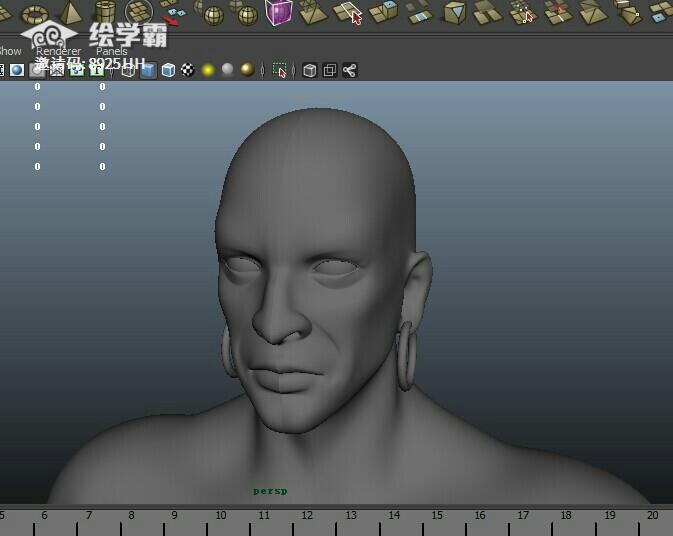Click the purple cube smooth proxy shelf icon
Screen dimensions: 673x536
tap(279, 12)
